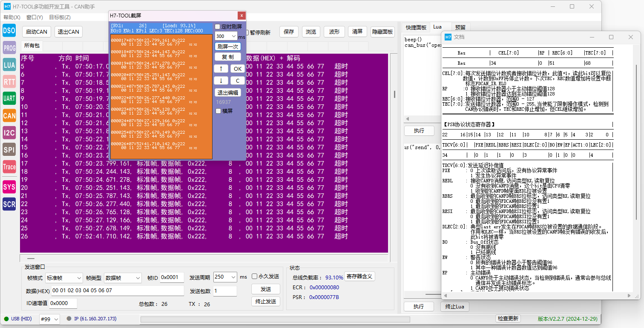644x328 pixels.
Task: Select the CAN assistant sidebar icon
Action: pyautogui.click(x=9, y=115)
